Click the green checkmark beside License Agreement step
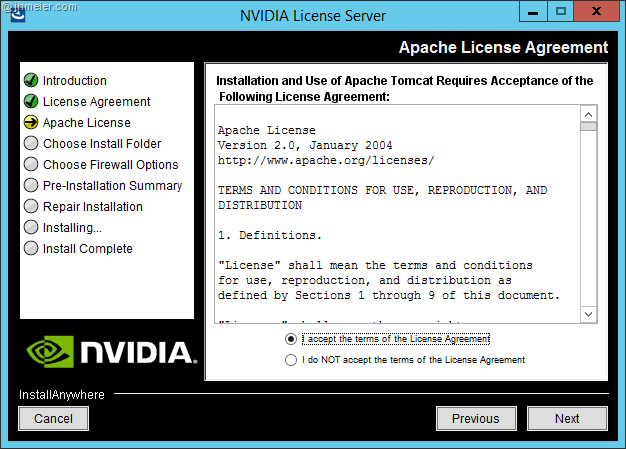Screen dimensions: 626x449 (31, 102)
